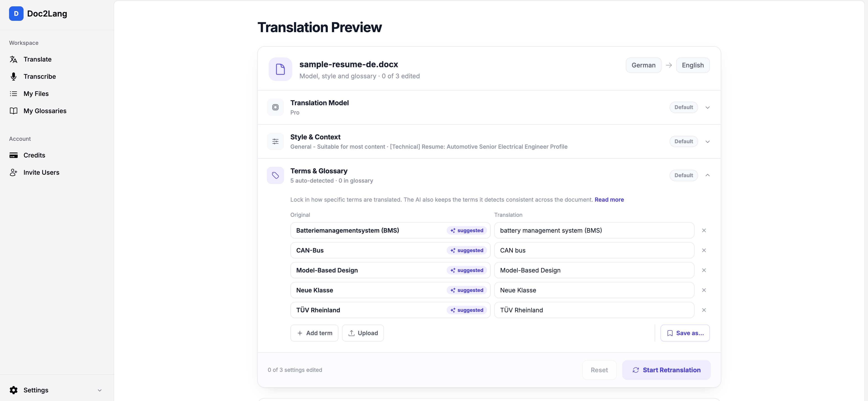868x401 pixels.
Task: Open the Credits page
Action: 34,155
